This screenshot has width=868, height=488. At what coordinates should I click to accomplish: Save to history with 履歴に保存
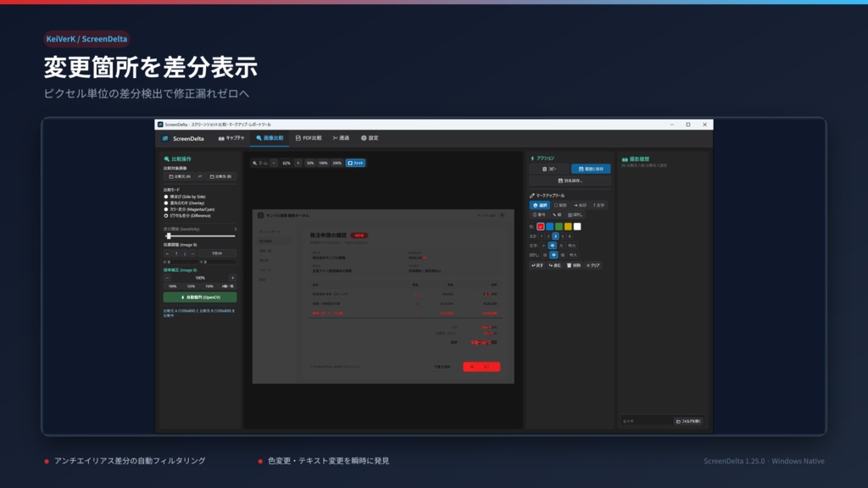(591, 169)
